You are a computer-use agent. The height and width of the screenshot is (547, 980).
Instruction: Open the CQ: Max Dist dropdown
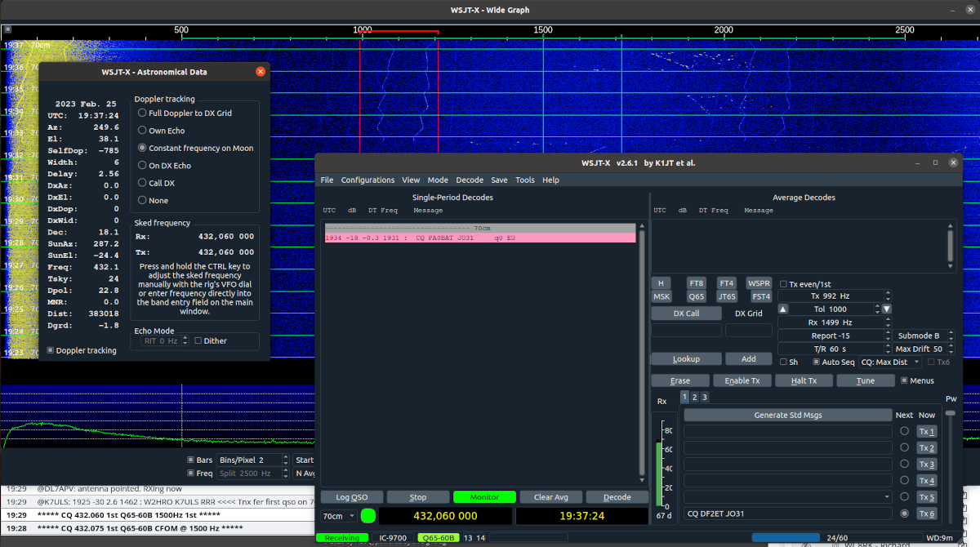click(x=890, y=362)
